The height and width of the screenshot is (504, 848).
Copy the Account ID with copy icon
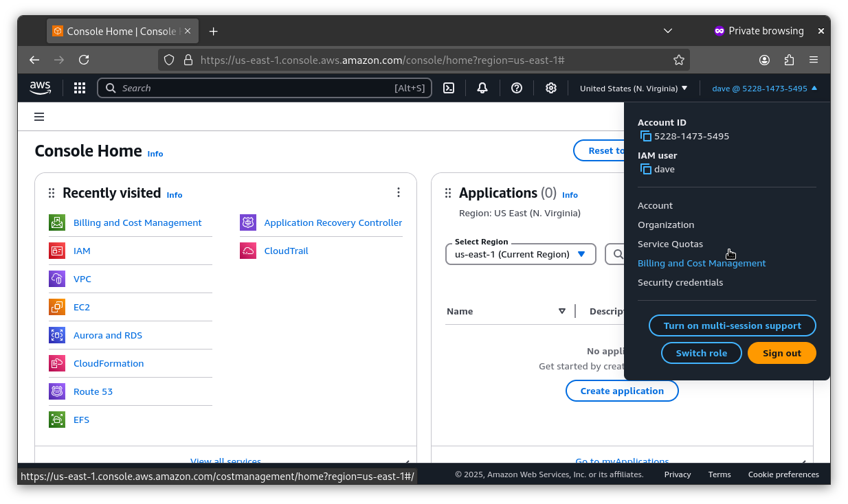645,136
